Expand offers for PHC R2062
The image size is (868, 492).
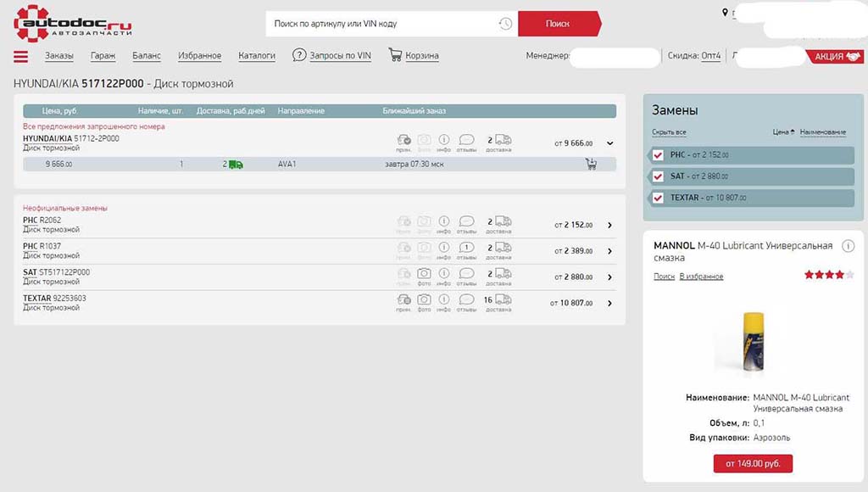click(610, 225)
